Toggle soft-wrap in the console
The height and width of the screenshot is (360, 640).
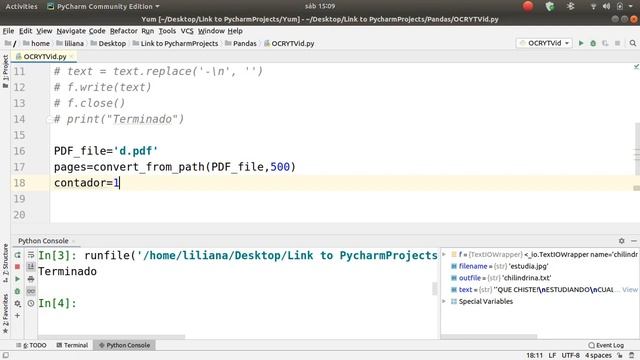click(x=31, y=255)
